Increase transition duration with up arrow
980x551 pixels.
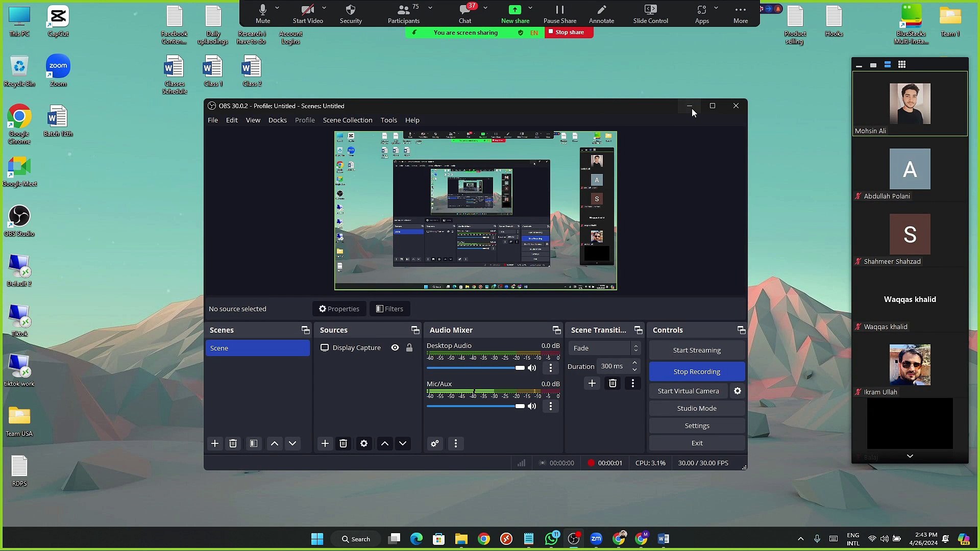tap(634, 363)
